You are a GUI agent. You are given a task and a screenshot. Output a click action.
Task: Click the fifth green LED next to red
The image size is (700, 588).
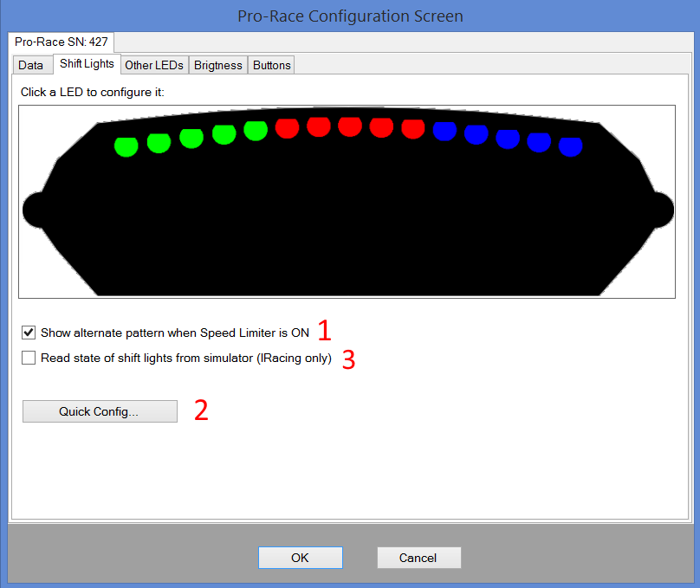click(x=256, y=130)
